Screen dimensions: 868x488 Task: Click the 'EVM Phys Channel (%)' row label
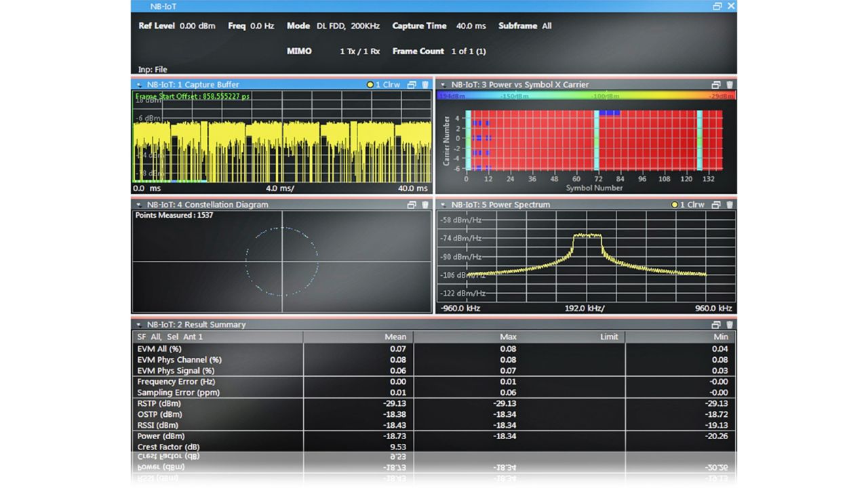[179, 360]
